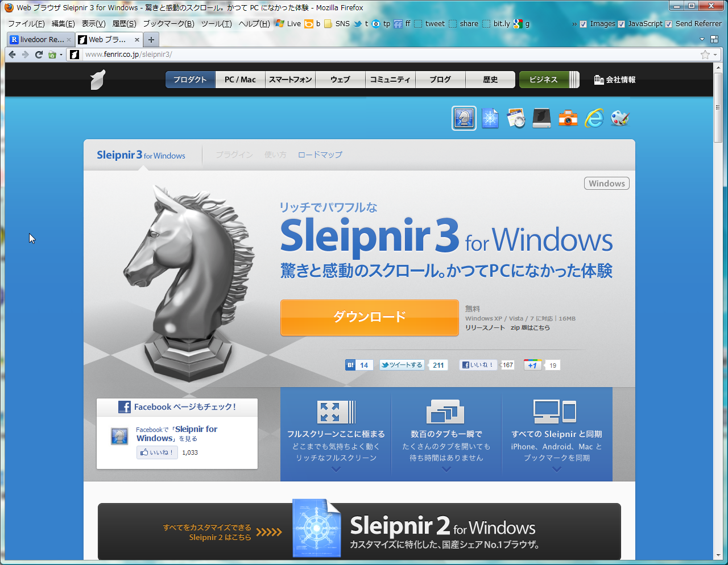Viewport: 728px width, 565px height.
Task: Open the Sleipnir 2 ship-wheel document icon
Action: (x=490, y=118)
